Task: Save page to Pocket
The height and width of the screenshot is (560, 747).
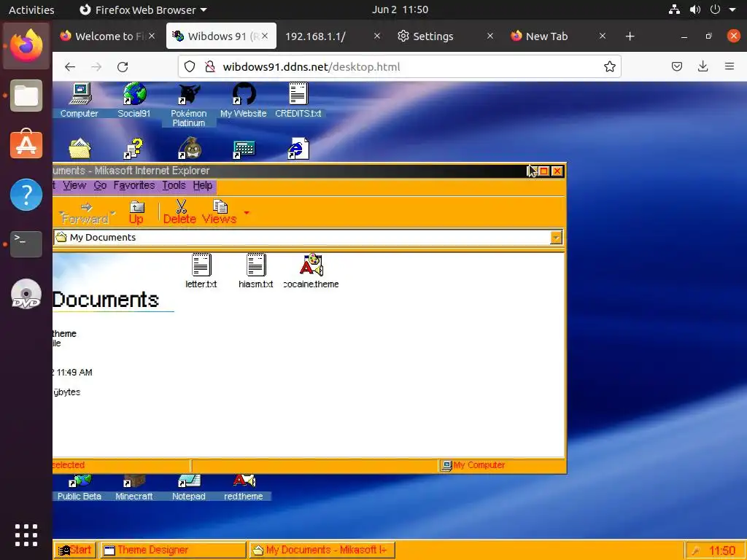Action: (x=676, y=66)
